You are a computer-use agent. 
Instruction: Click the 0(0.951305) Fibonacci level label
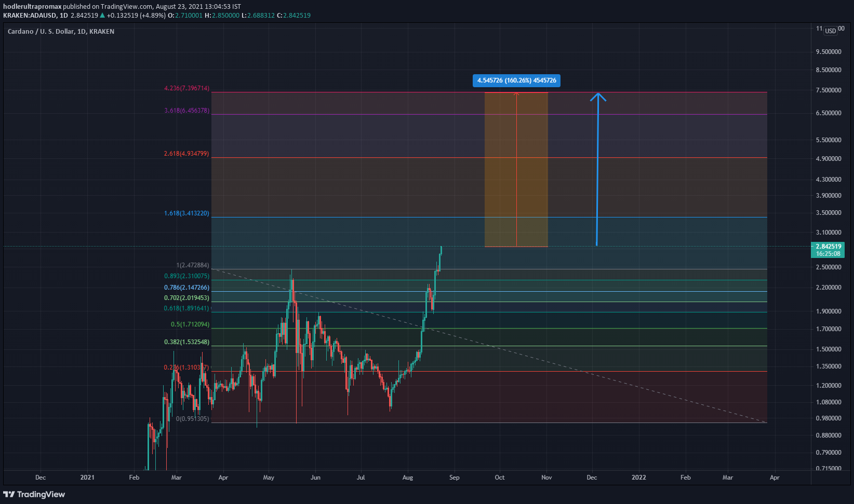pyautogui.click(x=193, y=419)
